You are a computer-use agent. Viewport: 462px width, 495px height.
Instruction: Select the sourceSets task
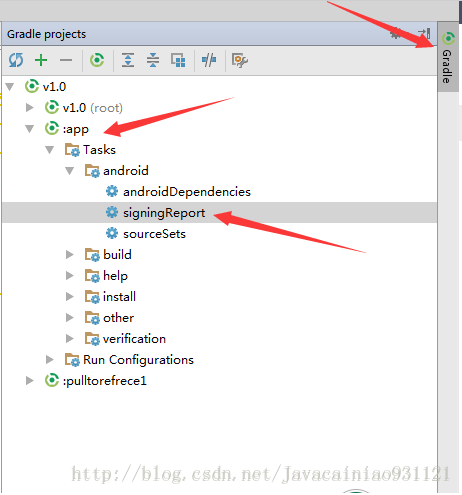point(154,234)
